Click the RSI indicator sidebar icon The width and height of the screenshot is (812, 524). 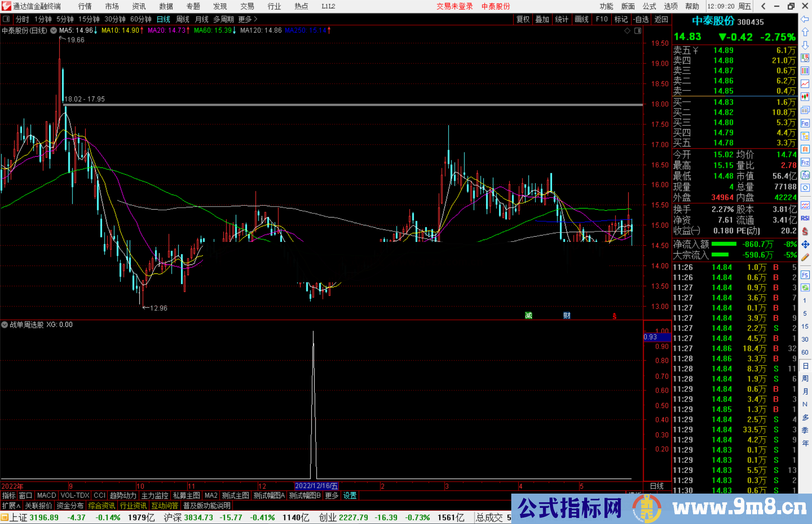(805, 218)
